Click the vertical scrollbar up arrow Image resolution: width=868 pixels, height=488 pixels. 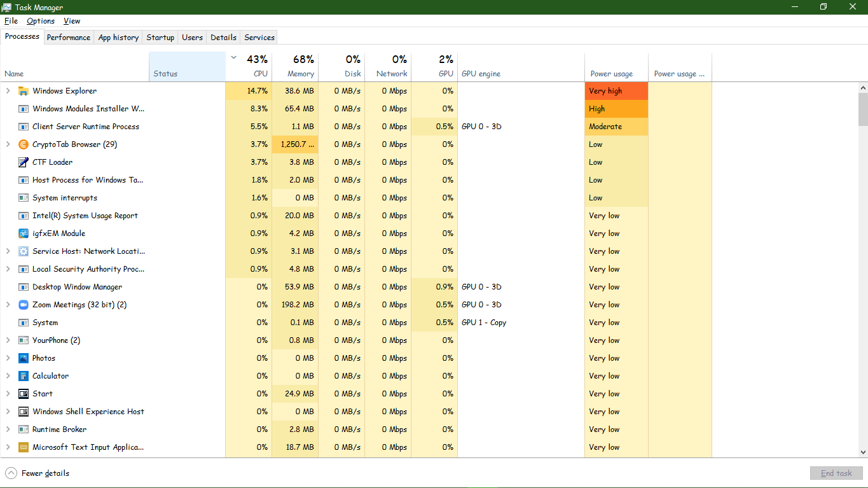point(863,88)
